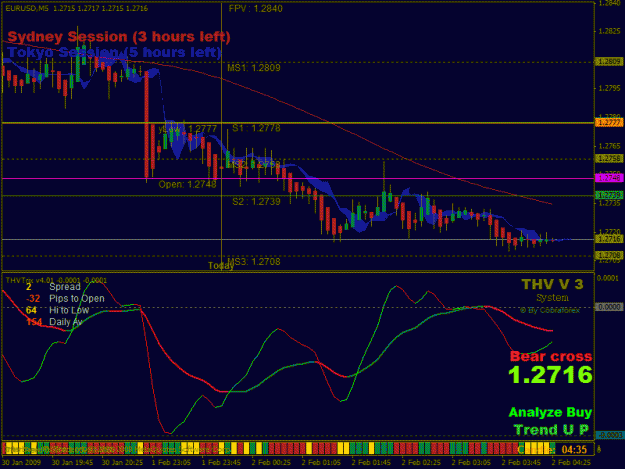Click the 2 Feb 01:45 time axis label

point(371,463)
